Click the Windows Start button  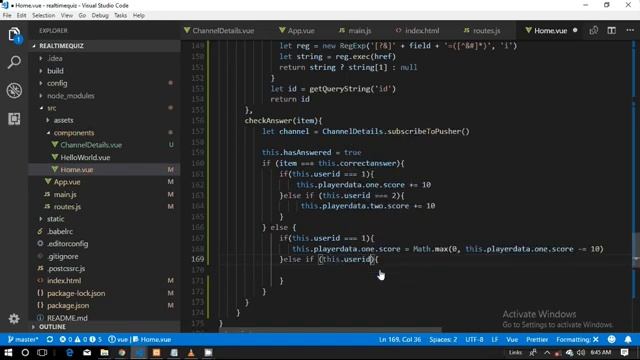(x=8, y=353)
